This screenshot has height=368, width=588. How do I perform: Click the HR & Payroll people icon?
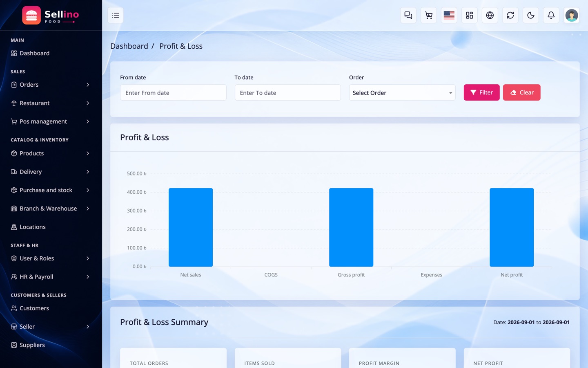click(14, 277)
